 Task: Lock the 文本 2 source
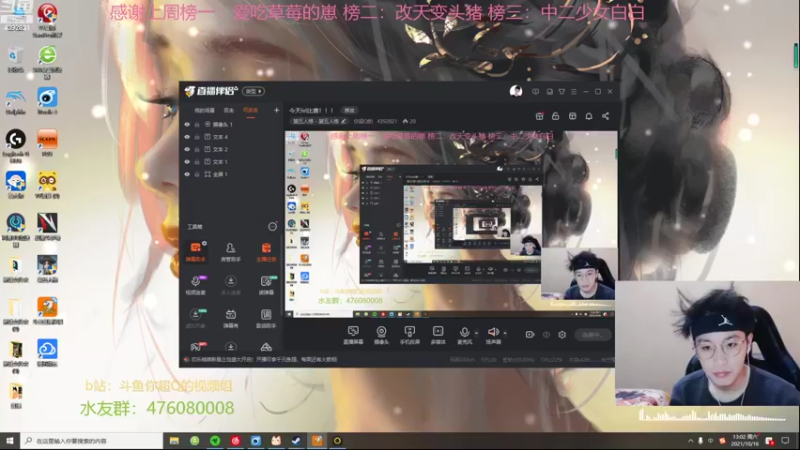tap(197, 149)
